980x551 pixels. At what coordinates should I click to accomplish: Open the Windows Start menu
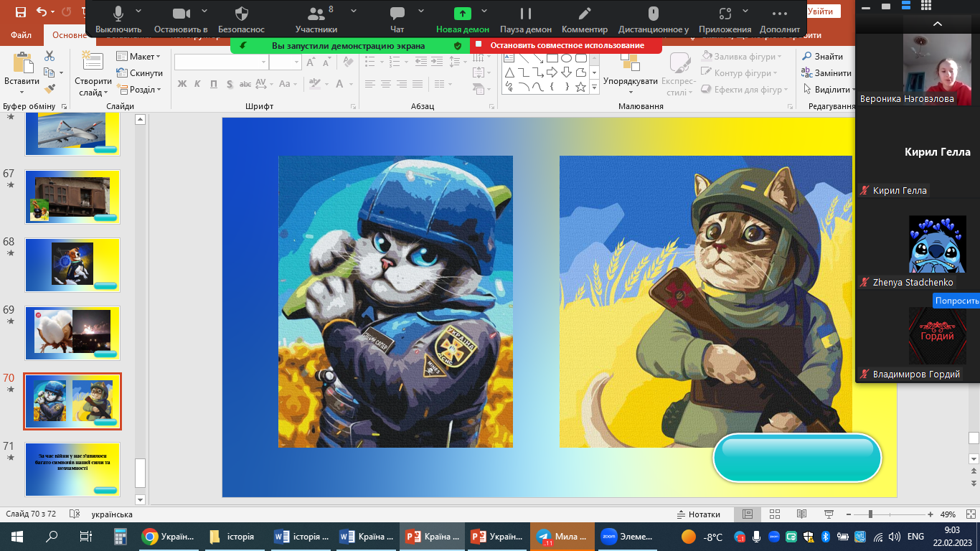tap(17, 536)
